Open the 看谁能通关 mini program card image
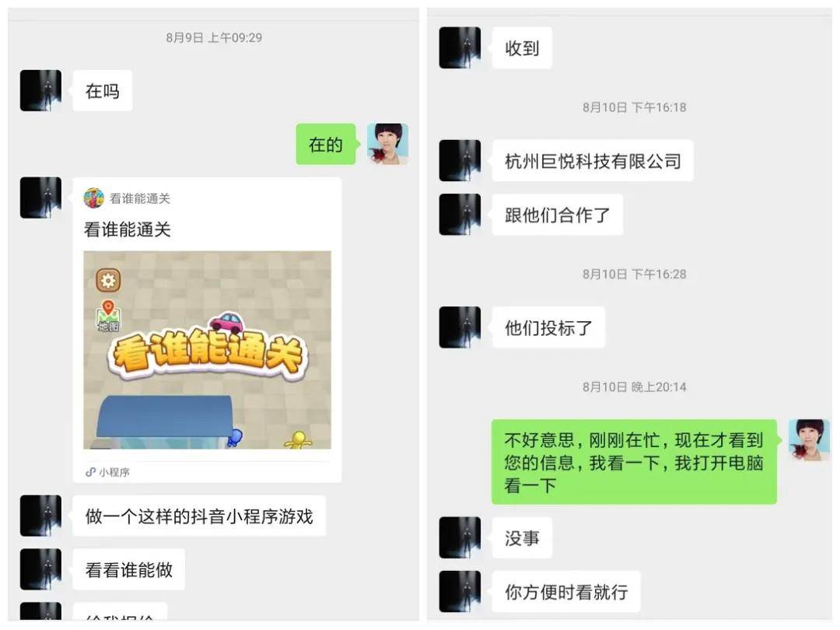 click(x=208, y=350)
